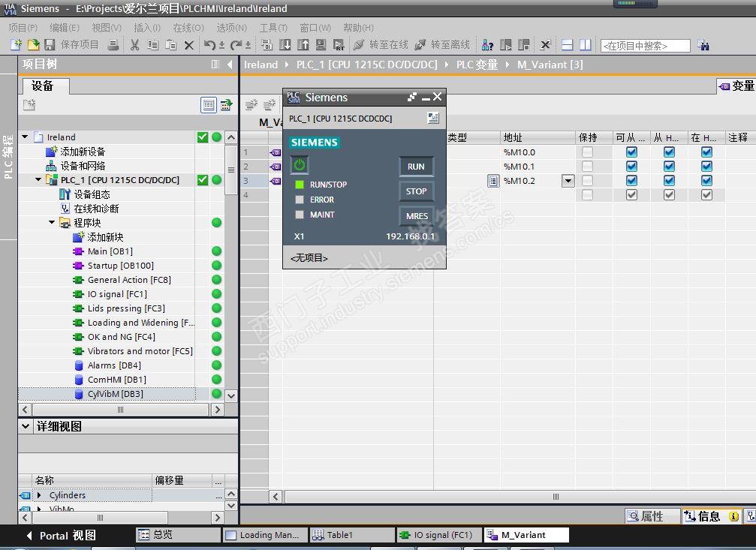Click the search-in-project binoculars icon
This screenshot has height=550, width=756.
703,45
